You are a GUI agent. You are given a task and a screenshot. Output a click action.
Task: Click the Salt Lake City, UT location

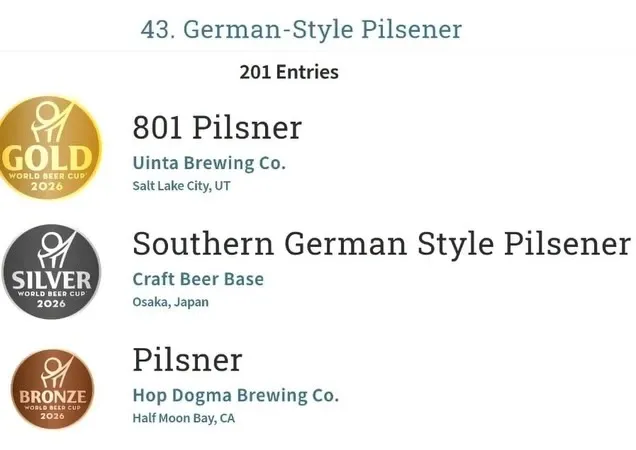click(181, 186)
